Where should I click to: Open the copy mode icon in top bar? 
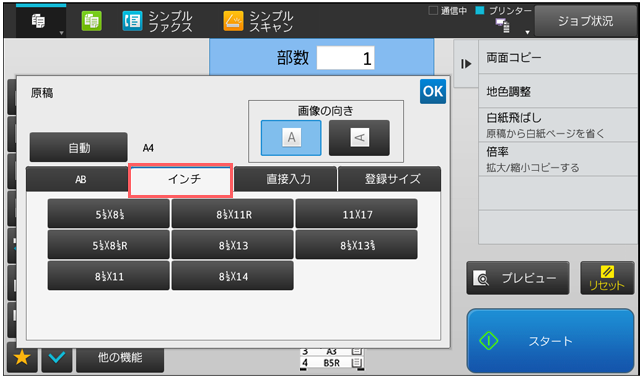point(39,21)
